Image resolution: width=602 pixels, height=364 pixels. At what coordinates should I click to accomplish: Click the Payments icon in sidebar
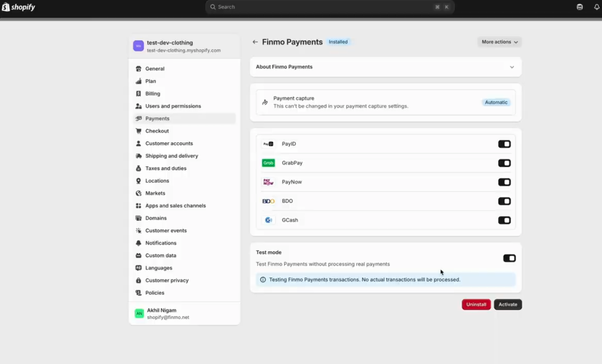(138, 119)
